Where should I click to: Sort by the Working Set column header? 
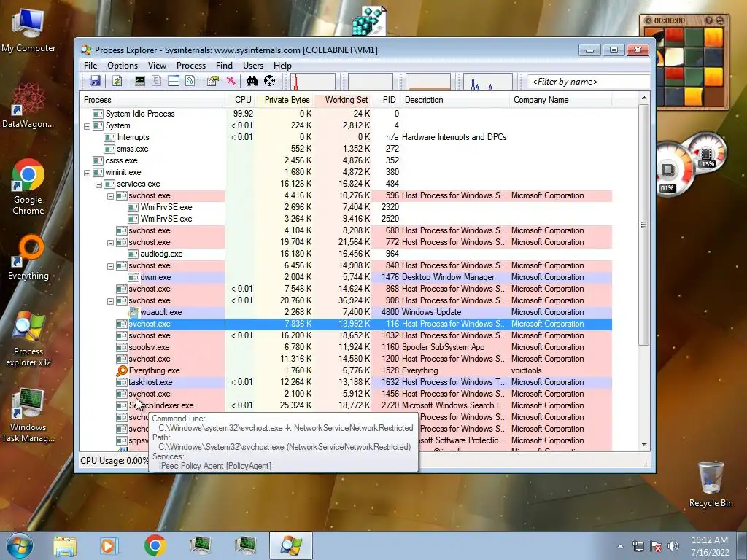pyautogui.click(x=343, y=99)
